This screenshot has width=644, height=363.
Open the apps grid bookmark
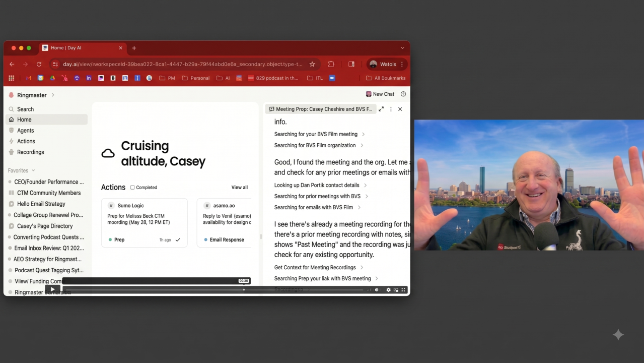click(12, 78)
